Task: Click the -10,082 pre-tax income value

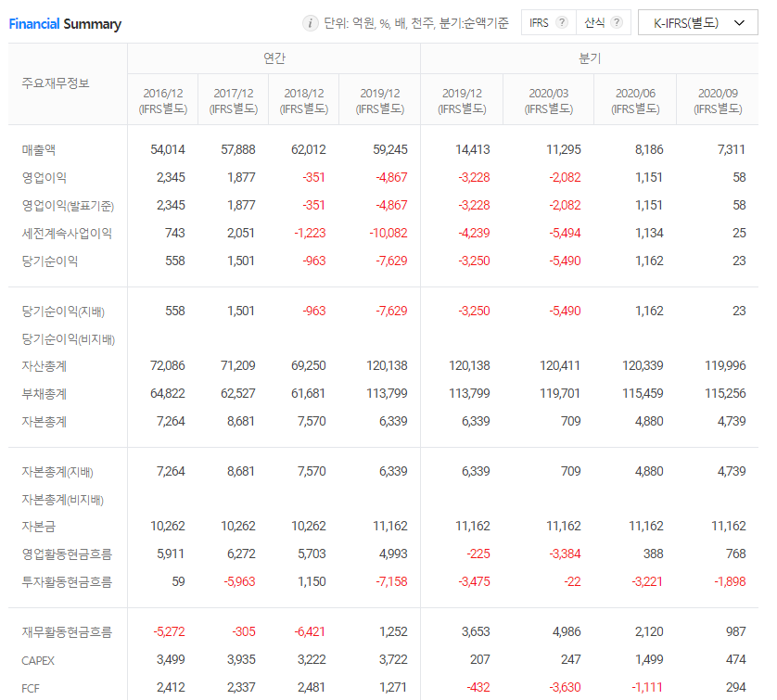Action: (x=388, y=233)
